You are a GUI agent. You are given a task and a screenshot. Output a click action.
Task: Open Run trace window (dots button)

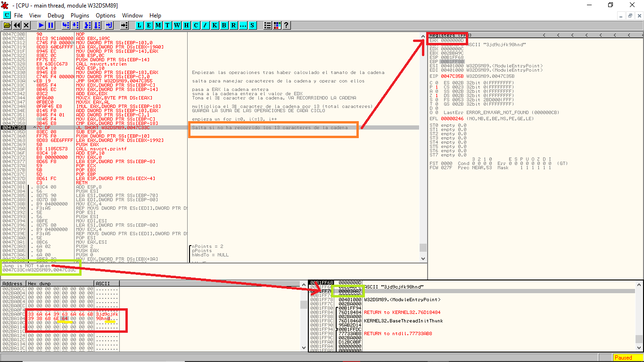(x=243, y=25)
